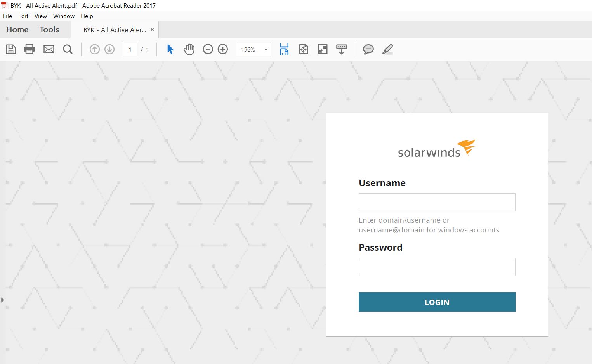Switch to the Home tab
592x364 pixels.
click(17, 30)
